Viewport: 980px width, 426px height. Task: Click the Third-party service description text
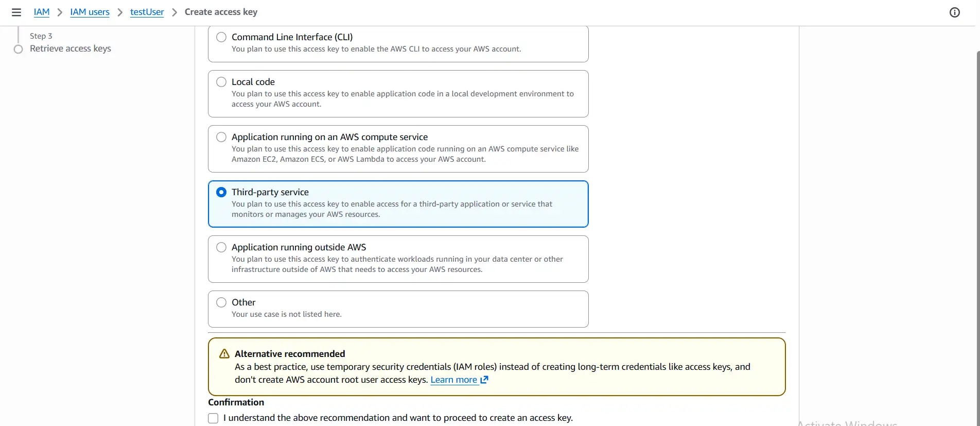392,209
